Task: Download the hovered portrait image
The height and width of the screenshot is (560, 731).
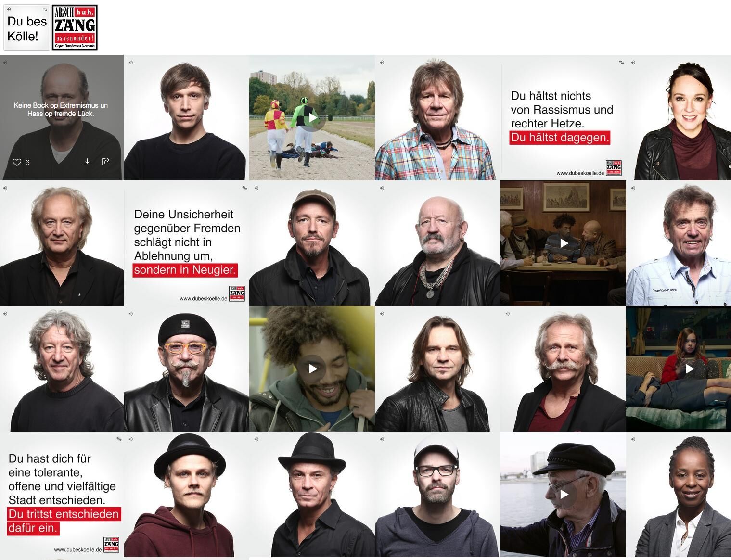Action: point(87,162)
